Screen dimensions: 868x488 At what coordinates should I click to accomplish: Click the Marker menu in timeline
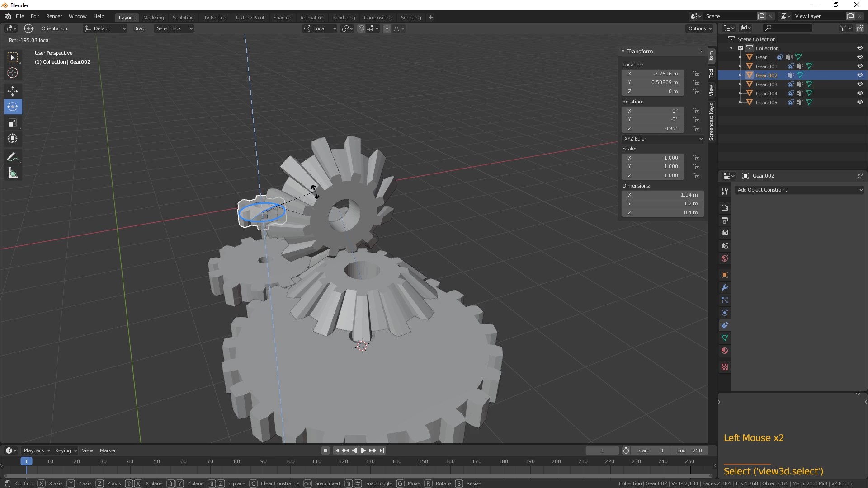(x=108, y=450)
